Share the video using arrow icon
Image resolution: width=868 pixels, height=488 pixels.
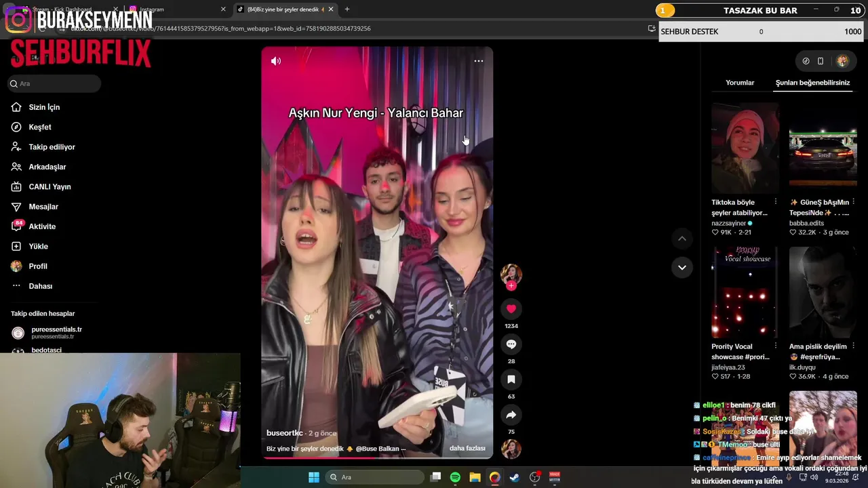(511, 415)
